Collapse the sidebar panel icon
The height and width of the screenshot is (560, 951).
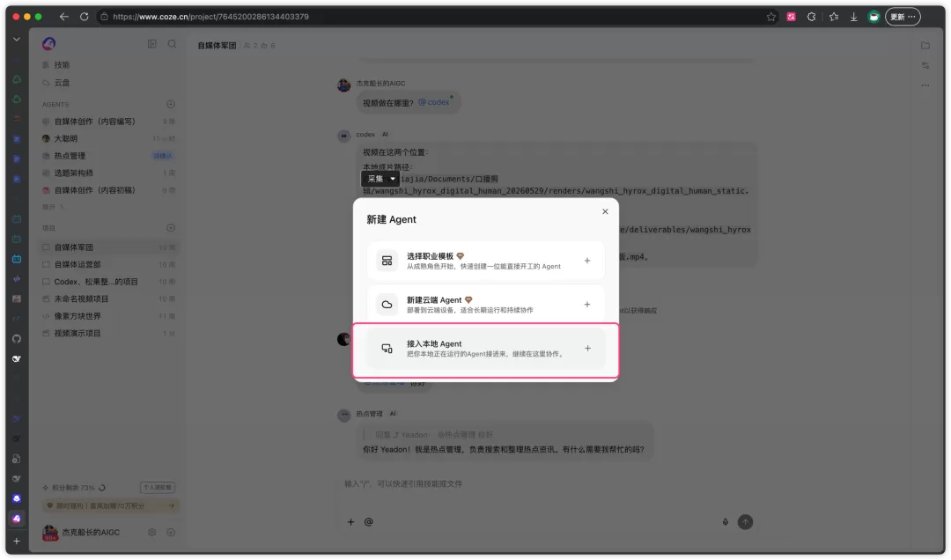click(151, 44)
